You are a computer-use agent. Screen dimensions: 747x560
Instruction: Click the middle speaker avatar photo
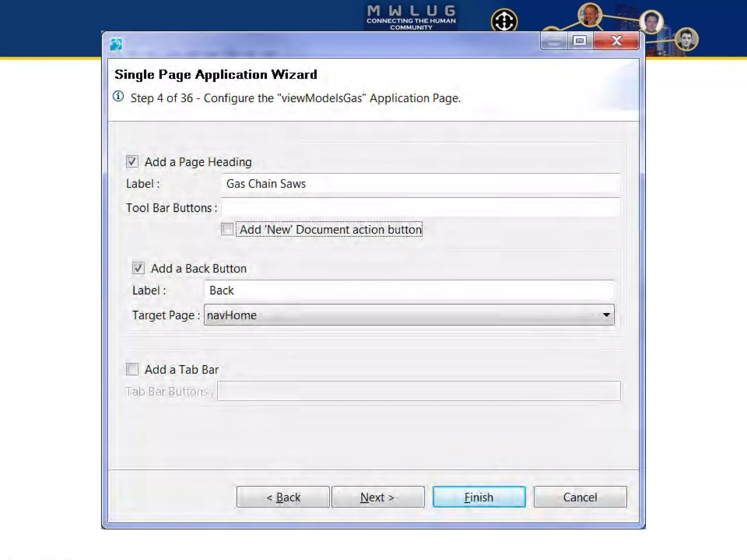tap(651, 22)
